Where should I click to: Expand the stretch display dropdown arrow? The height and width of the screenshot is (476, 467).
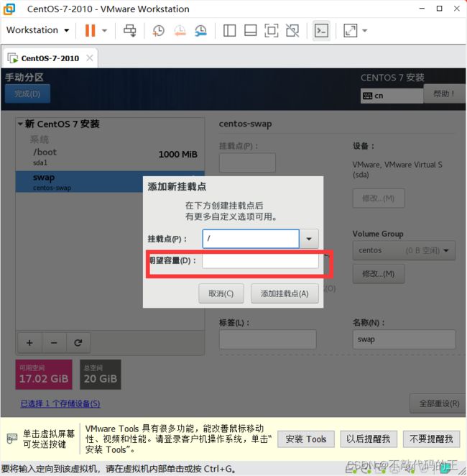(x=365, y=30)
